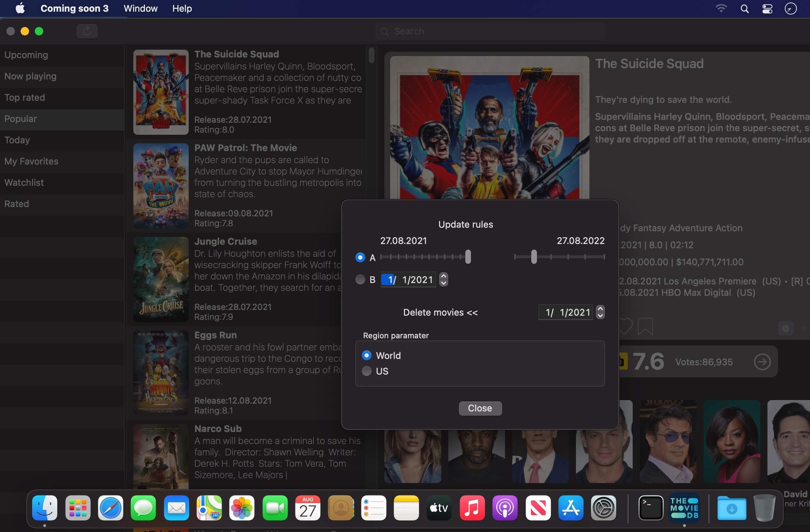
Task: Click the Close button in dialog
Action: click(x=480, y=408)
